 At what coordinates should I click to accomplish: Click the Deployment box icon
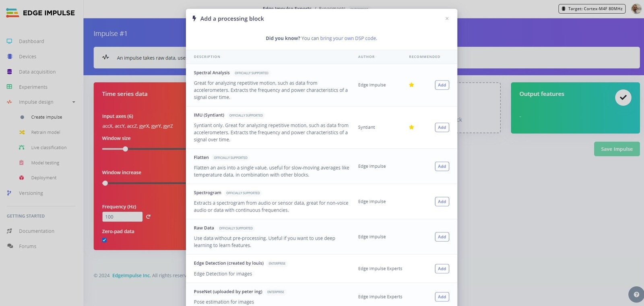tap(22, 178)
